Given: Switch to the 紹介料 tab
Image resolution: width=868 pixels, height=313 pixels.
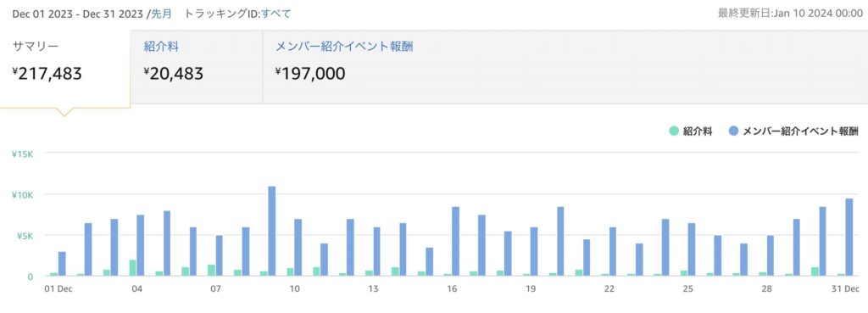Looking at the screenshot, I should pos(196,66).
